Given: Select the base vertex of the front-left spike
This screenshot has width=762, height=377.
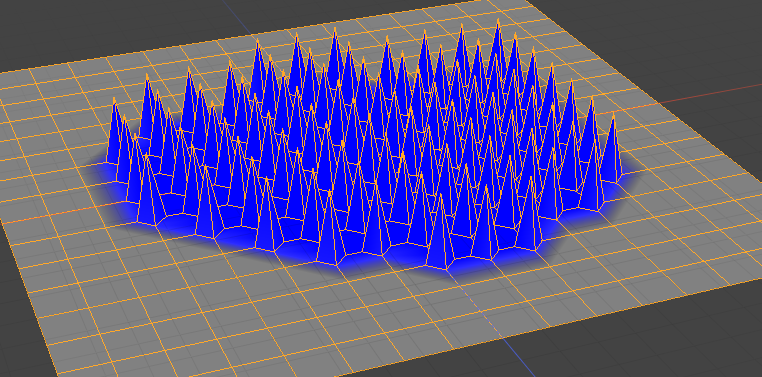Looking at the screenshot, I should [157, 225].
